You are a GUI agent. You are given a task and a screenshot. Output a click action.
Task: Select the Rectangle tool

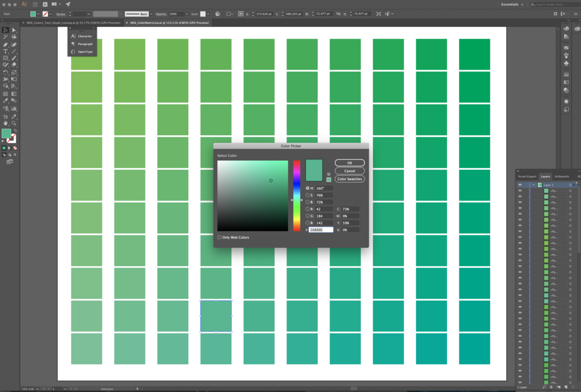[x=6, y=58]
